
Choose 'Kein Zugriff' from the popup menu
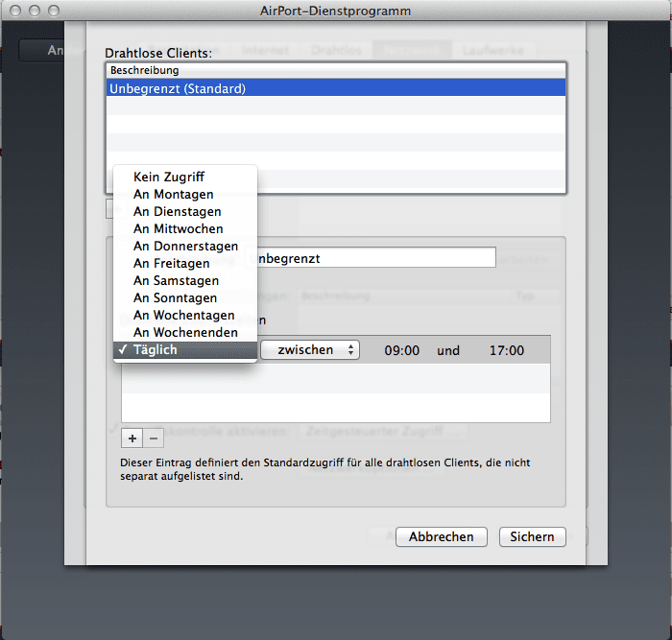click(x=184, y=177)
